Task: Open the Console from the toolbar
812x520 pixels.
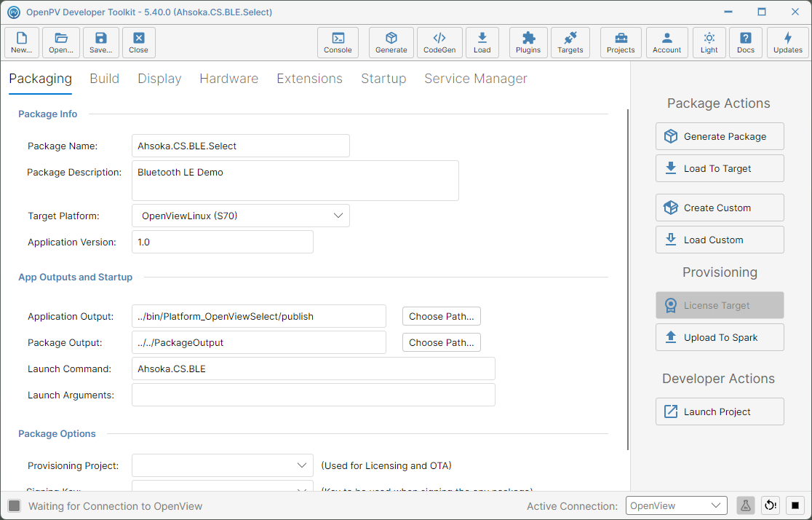Action: [x=338, y=42]
